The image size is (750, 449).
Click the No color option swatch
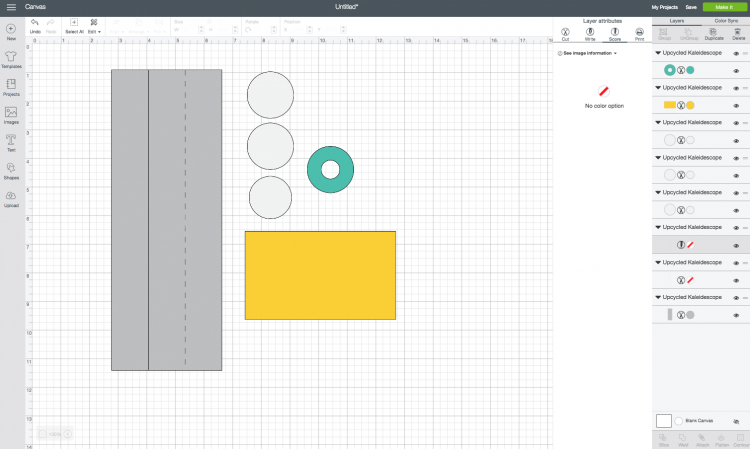(604, 91)
